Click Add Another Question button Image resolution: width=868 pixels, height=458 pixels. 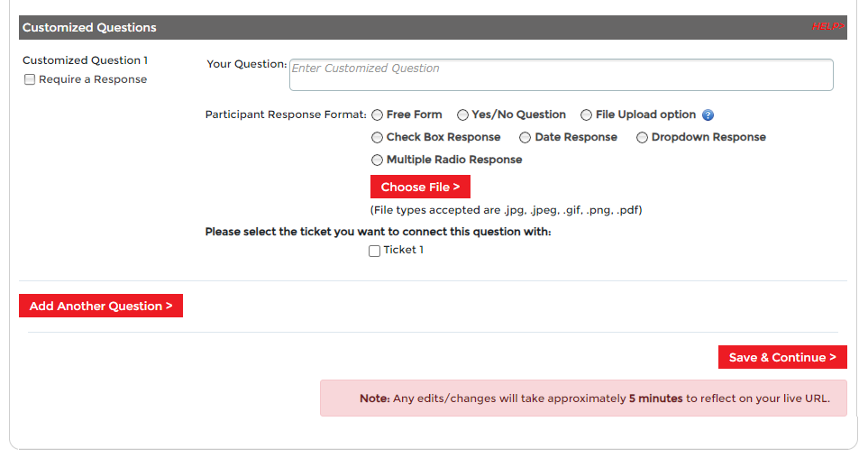[101, 307]
